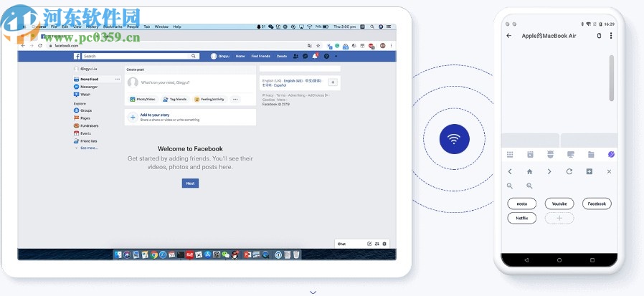644x296 pixels.
Task: Tap Android home navigation circle
Action: [559, 260]
